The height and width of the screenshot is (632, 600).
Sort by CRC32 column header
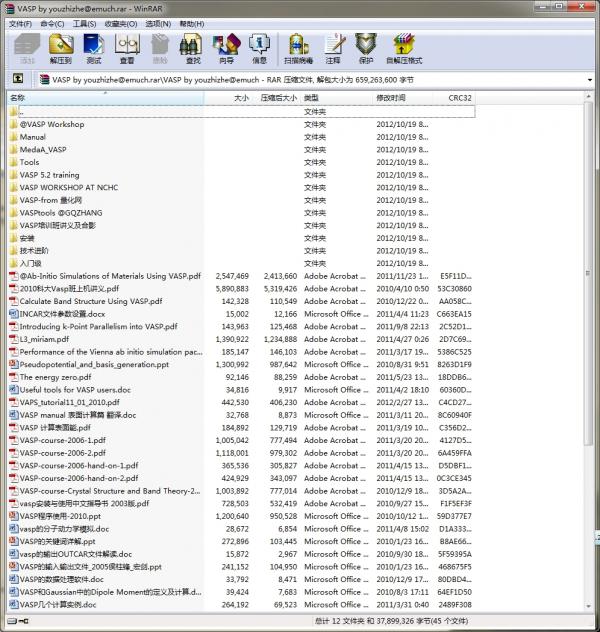click(x=454, y=98)
